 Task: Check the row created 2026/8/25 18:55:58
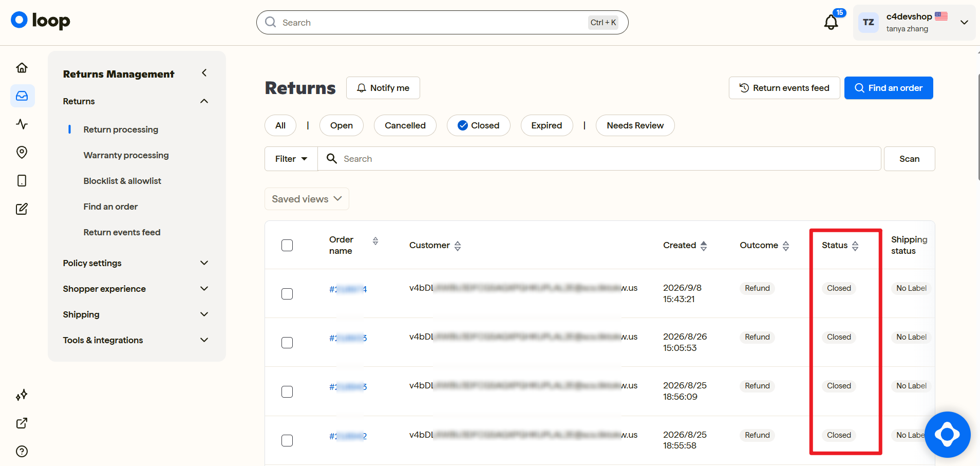pyautogui.click(x=287, y=440)
